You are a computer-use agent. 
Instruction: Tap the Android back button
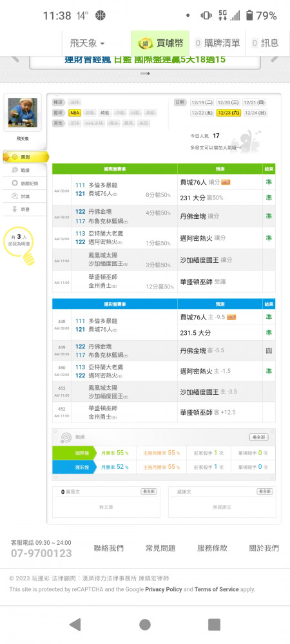(x=75, y=625)
